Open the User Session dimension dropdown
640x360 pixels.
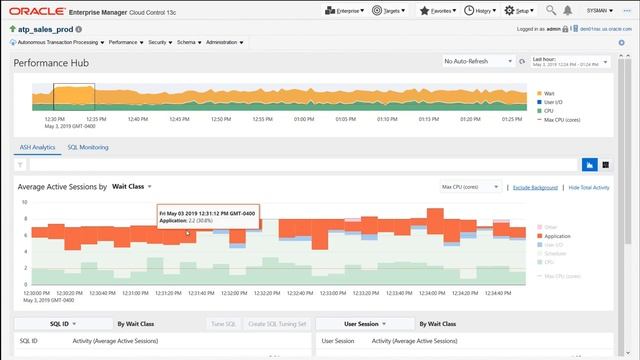click(x=365, y=324)
